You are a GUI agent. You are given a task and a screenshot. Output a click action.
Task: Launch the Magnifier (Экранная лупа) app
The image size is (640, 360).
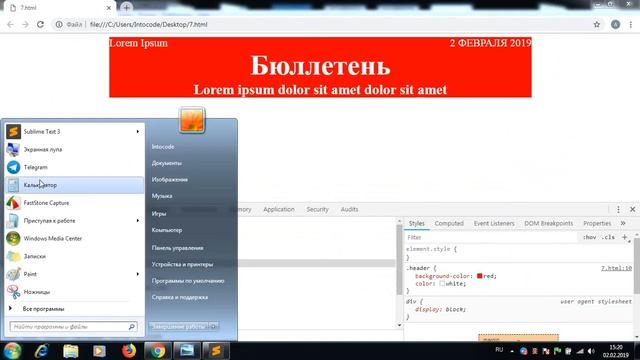(74, 149)
